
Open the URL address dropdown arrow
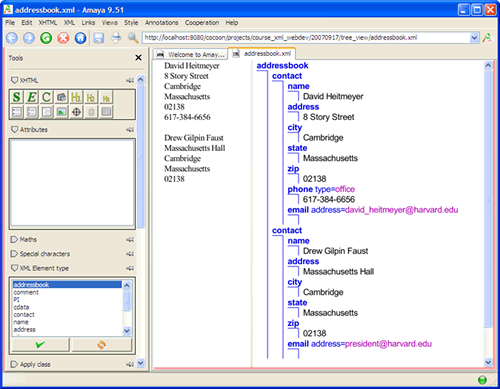(x=474, y=38)
